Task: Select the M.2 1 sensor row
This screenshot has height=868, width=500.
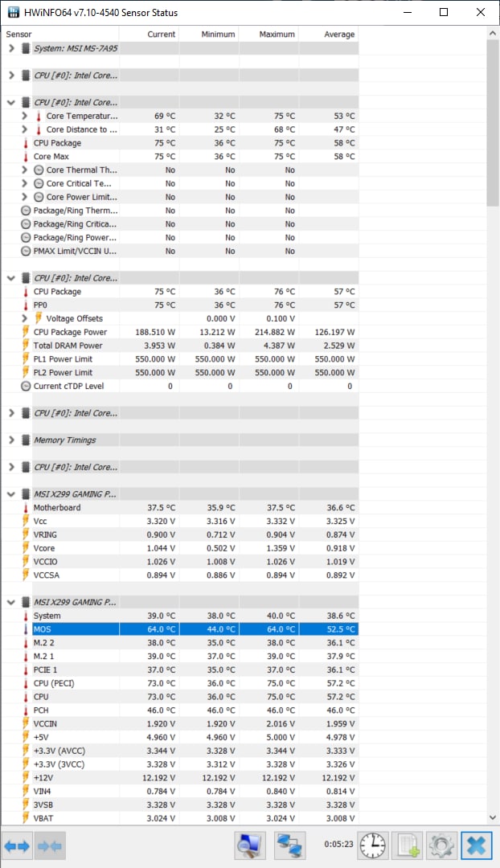Action: (x=180, y=656)
